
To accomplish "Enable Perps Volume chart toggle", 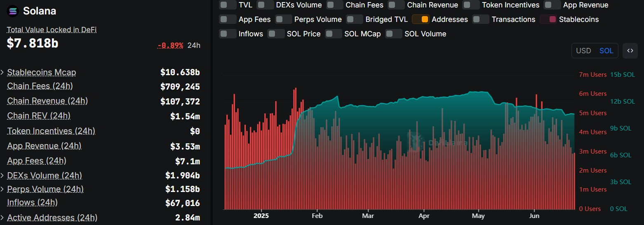I will tap(283, 19).
